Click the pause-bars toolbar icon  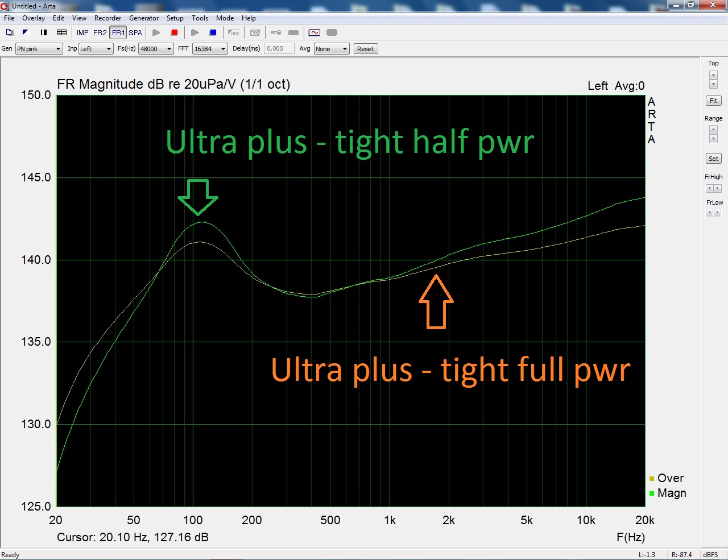point(44,32)
